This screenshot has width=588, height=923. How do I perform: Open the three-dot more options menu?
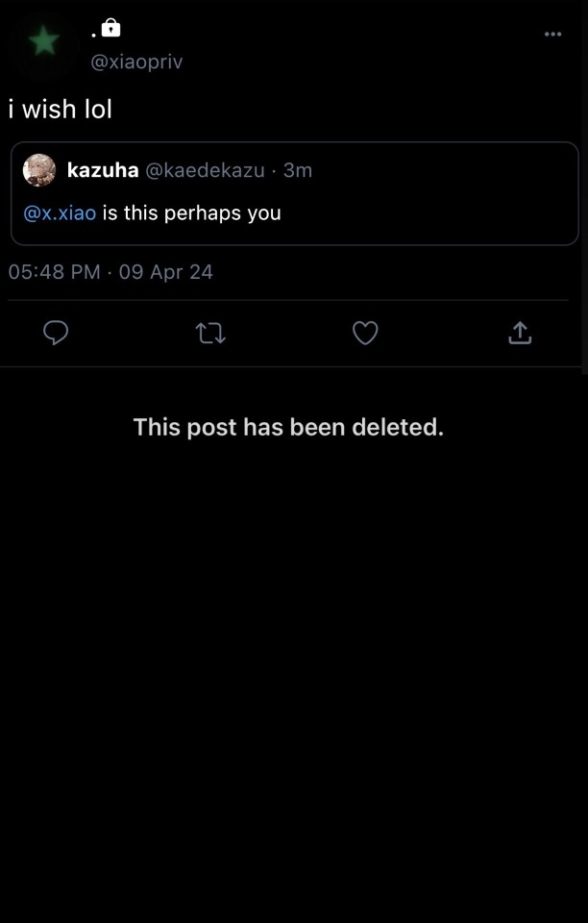click(552, 35)
